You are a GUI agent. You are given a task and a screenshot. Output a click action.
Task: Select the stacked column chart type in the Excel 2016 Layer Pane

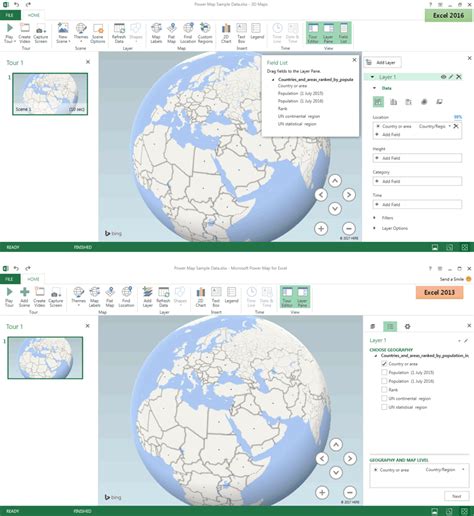pos(378,102)
